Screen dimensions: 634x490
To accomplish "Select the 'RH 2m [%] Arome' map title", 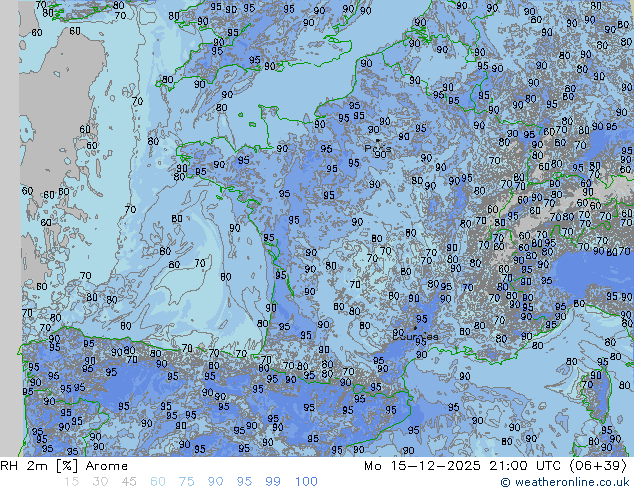I will coord(64,466).
